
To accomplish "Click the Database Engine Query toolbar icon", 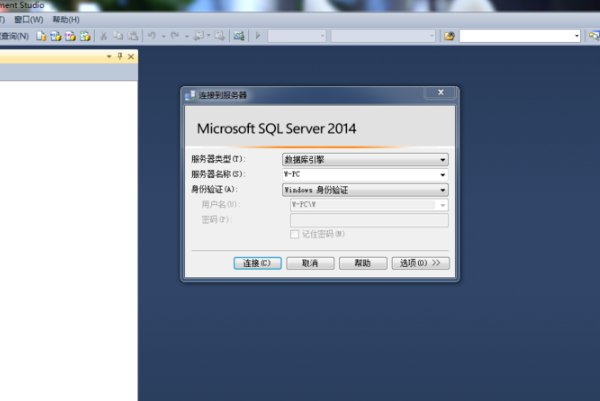I will (41, 36).
